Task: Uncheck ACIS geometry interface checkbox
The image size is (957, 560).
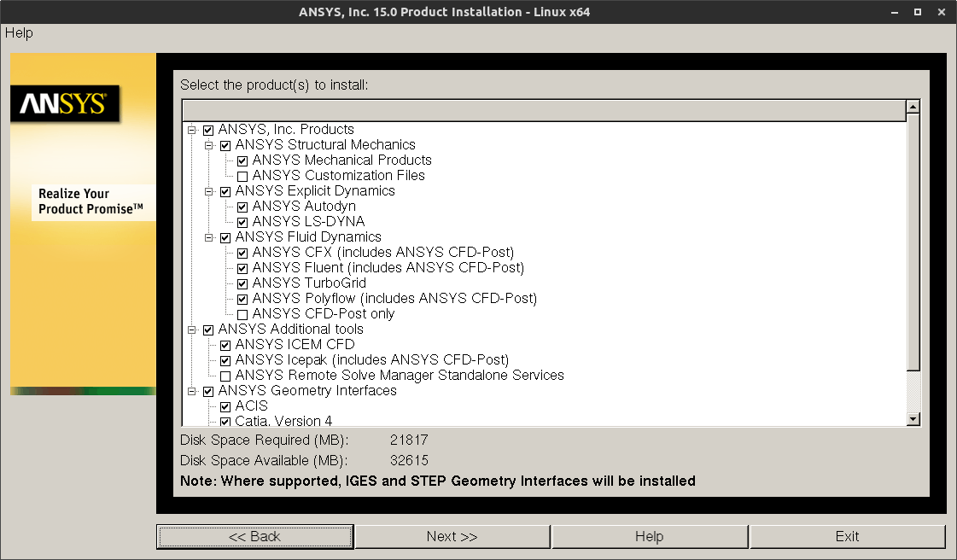Action: 225,407
